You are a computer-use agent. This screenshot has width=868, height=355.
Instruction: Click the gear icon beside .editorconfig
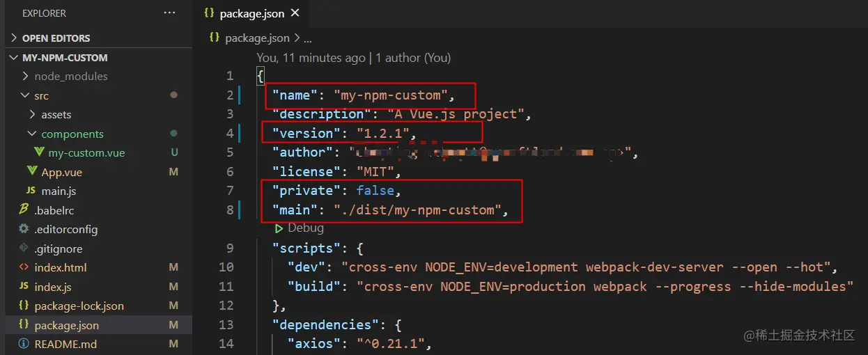[24, 229]
